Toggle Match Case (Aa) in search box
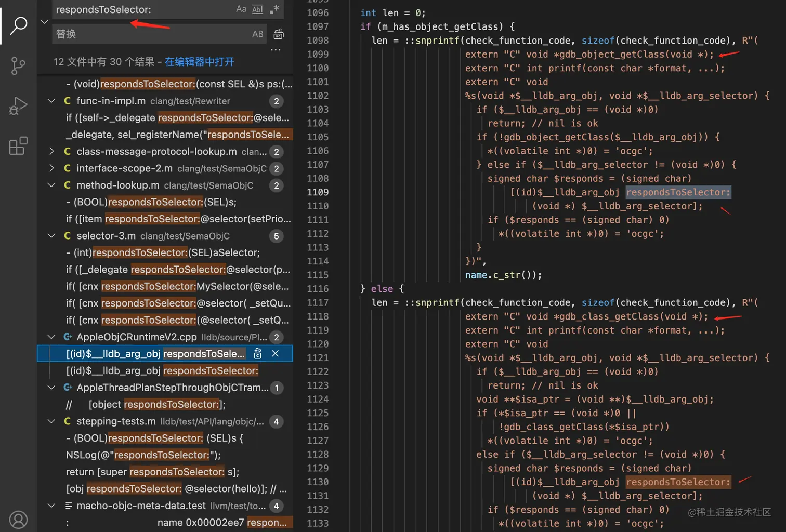This screenshot has height=532, width=786. coord(241,9)
